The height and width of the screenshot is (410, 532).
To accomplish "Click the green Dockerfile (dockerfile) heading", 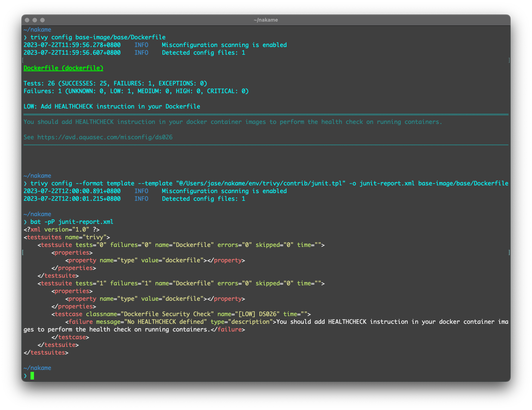I will pos(64,68).
